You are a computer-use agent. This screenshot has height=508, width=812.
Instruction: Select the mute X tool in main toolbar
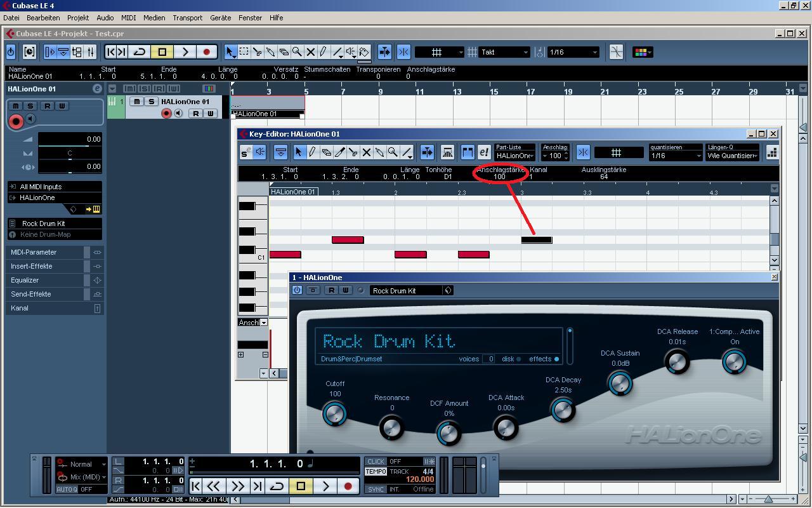[310, 52]
